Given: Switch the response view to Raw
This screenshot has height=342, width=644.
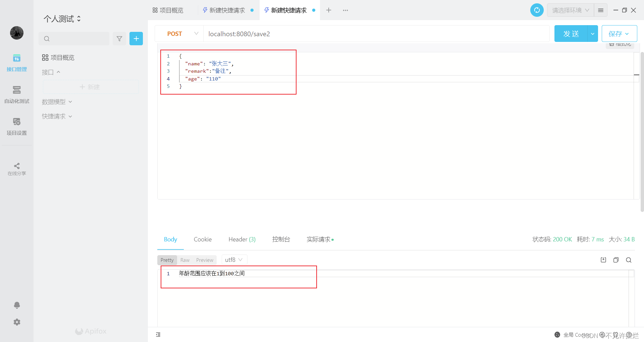Looking at the screenshot, I should (185, 260).
